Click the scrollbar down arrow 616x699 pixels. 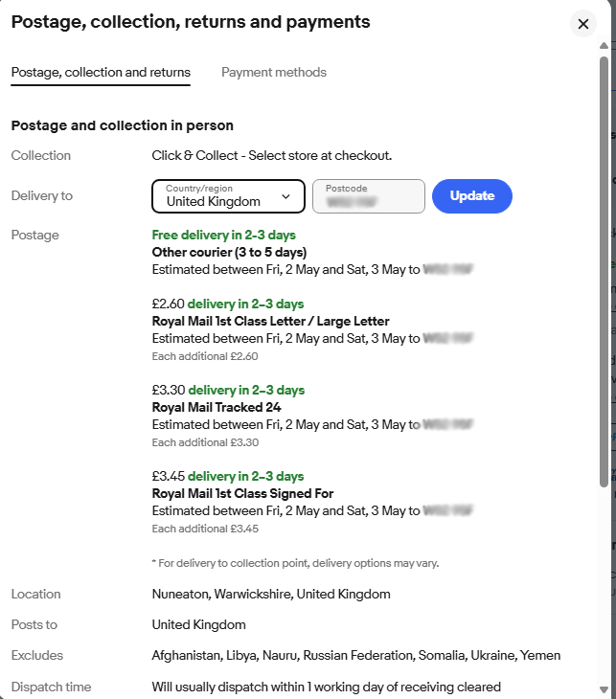[604, 689]
